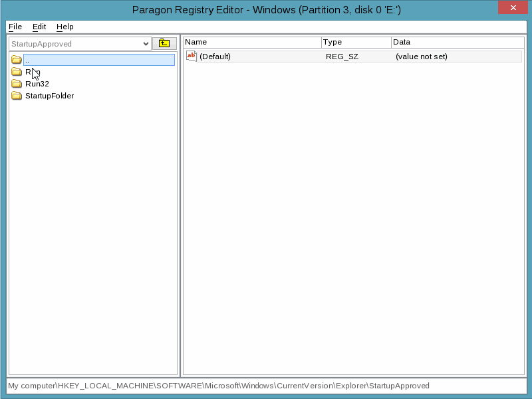Expand the StartupApproved key dropdown arrow
Image resolution: width=532 pixels, height=399 pixels.
click(146, 44)
